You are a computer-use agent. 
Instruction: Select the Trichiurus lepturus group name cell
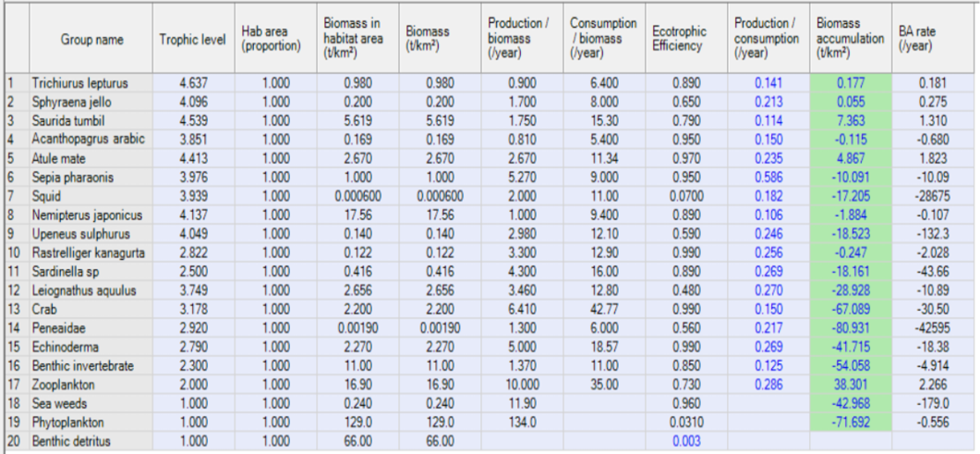(x=91, y=83)
